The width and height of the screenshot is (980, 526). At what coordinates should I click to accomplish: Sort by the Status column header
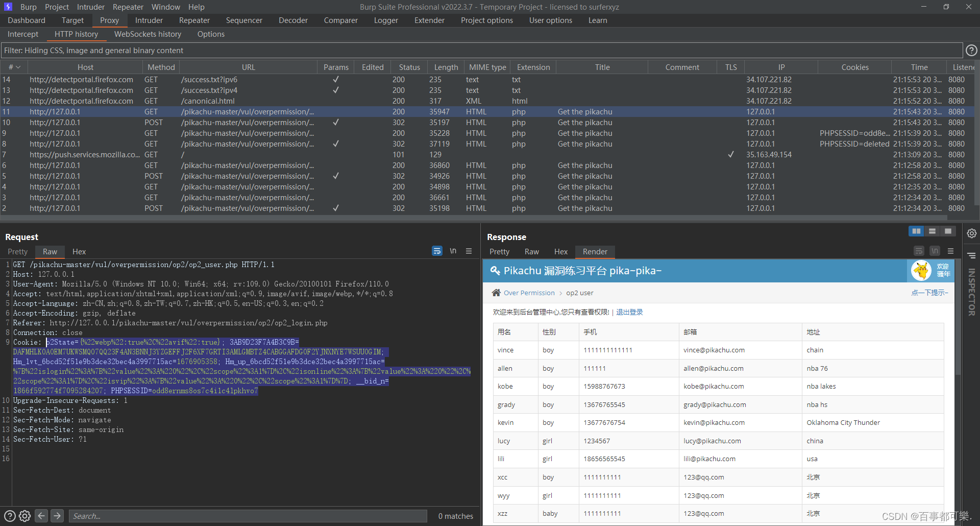point(409,67)
